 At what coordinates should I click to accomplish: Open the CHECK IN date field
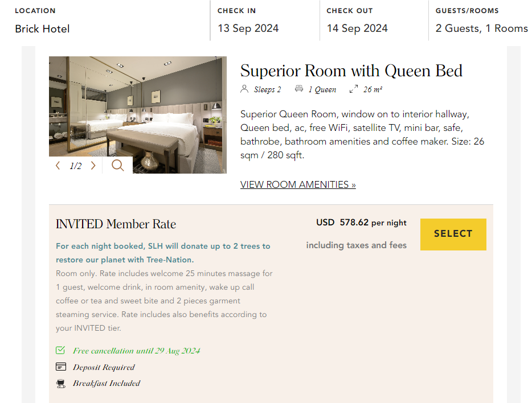pyautogui.click(x=247, y=27)
